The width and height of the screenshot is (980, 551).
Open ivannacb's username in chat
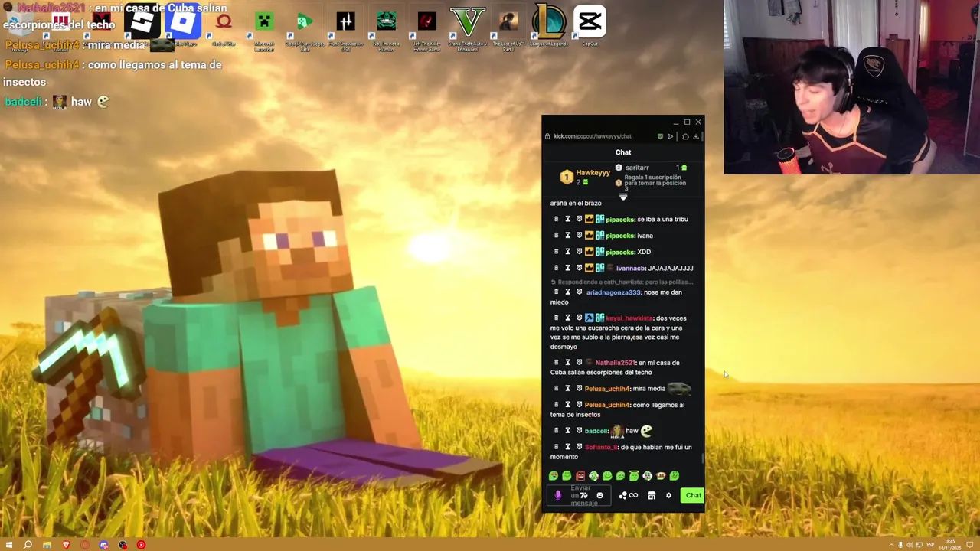(631, 268)
